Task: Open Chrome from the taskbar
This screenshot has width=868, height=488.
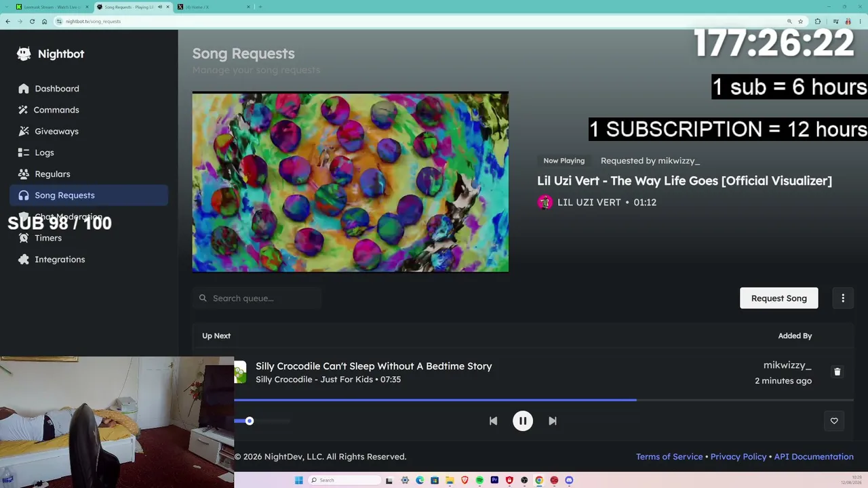Action: pos(539,481)
